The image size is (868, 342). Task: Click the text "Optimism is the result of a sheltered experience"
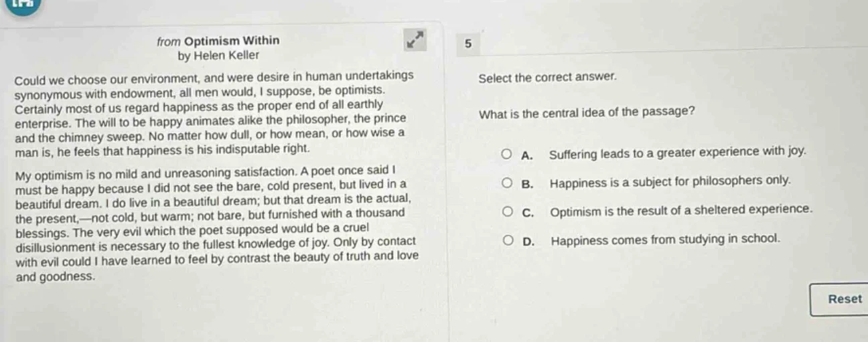(680, 210)
